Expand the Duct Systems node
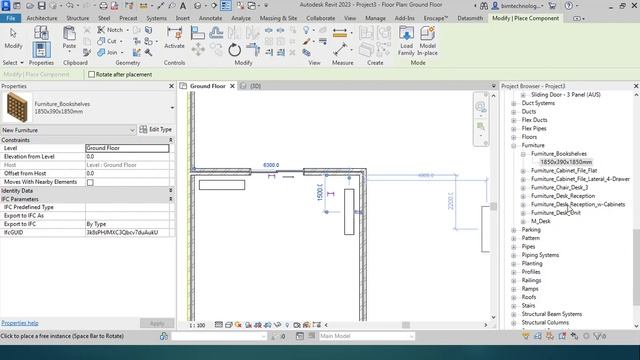640x360 pixels. [514, 104]
